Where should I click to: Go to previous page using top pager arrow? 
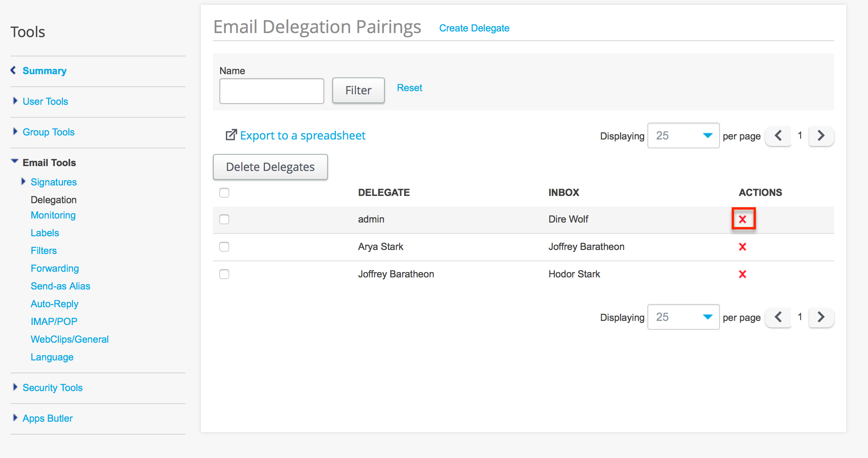click(778, 136)
